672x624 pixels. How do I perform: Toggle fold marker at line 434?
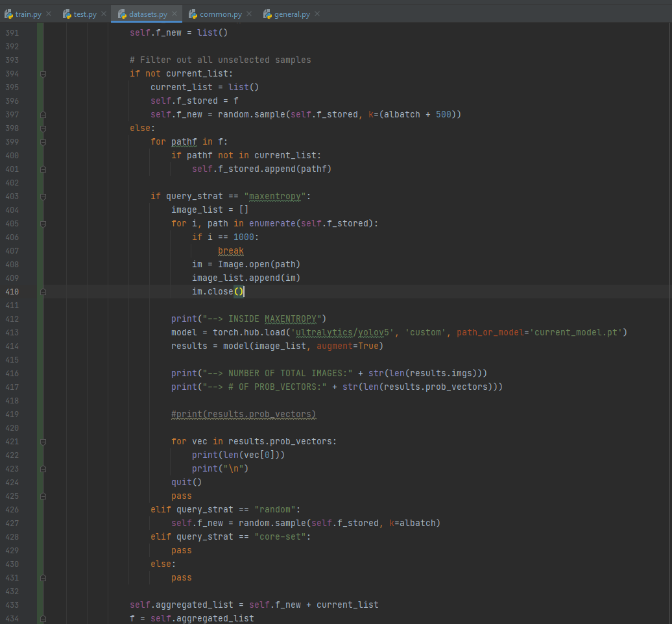(43, 618)
